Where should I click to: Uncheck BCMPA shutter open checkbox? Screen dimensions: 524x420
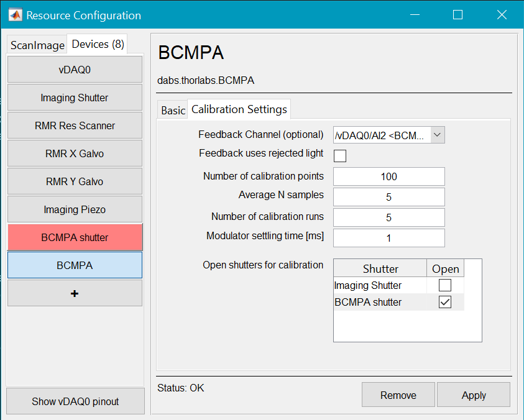pyautogui.click(x=445, y=303)
